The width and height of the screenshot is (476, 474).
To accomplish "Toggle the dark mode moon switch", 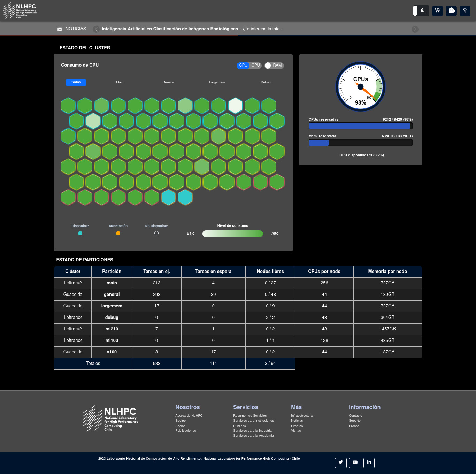I will pyautogui.click(x=421, y=10).
